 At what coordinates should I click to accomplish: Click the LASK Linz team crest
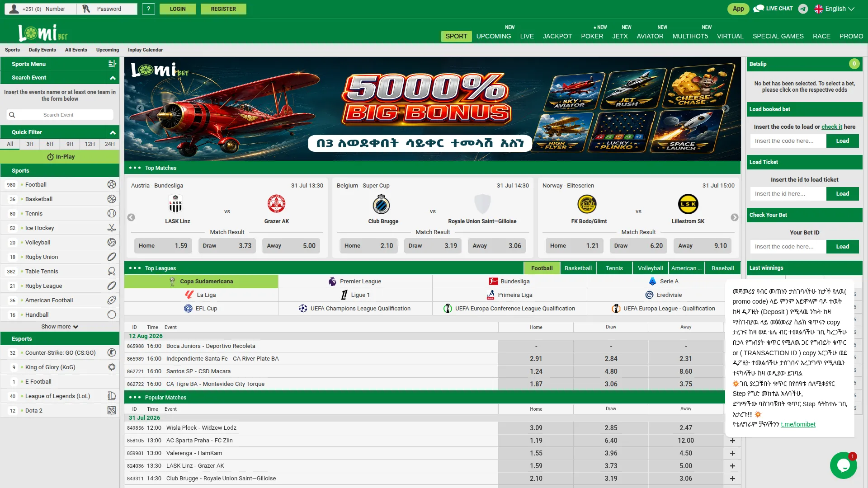(x=175, y=204)
